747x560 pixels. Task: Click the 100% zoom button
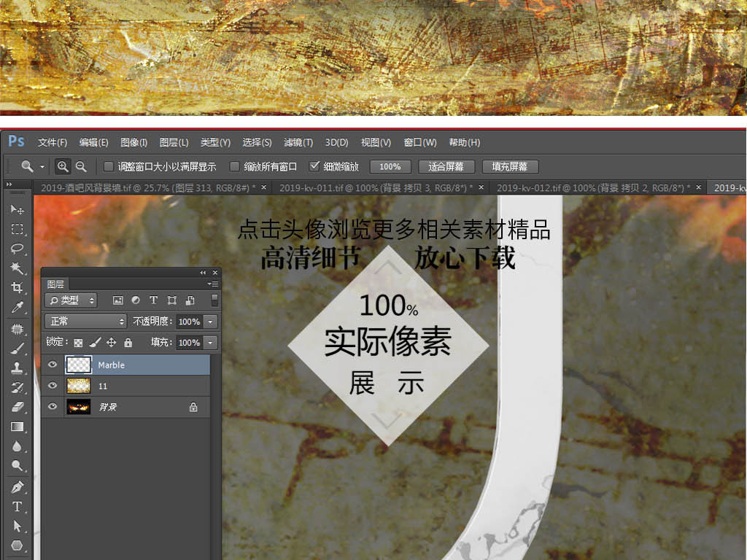click(x=390, y=167)
